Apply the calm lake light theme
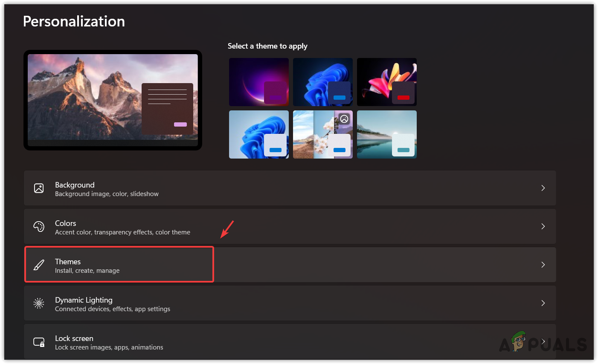Screen dimensions: 598x364 [x=387, y=134]
